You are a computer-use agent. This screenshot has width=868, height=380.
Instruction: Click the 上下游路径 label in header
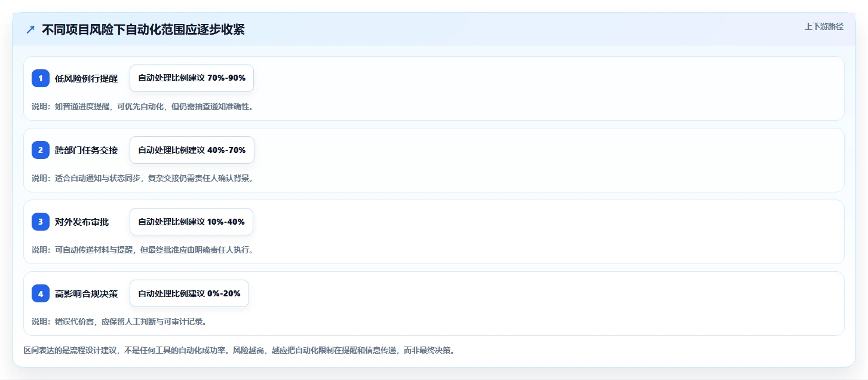pyautogui.click(x=824, y=26)
